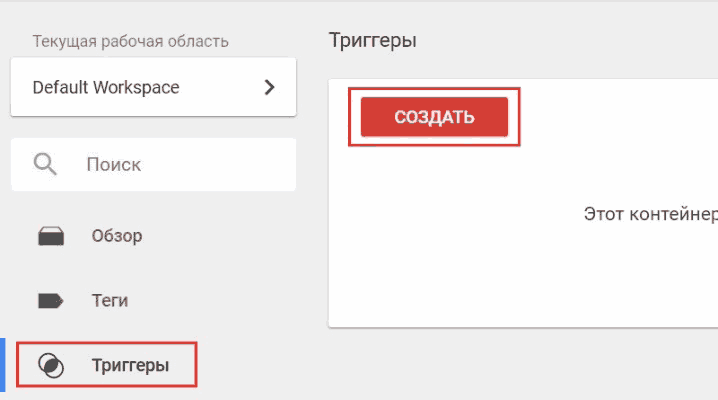Screen dimensions: 718x400
Task: Open the Обзор section
Action: 117,236
